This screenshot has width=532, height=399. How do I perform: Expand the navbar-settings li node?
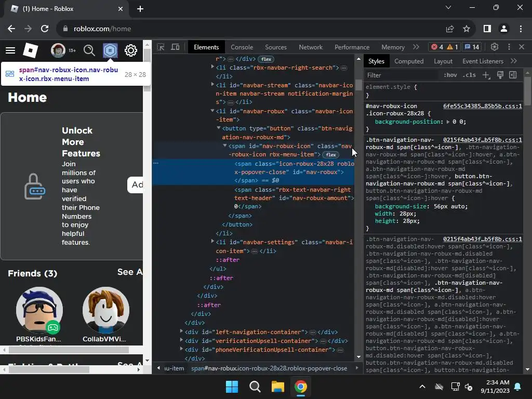pos(212,242)
